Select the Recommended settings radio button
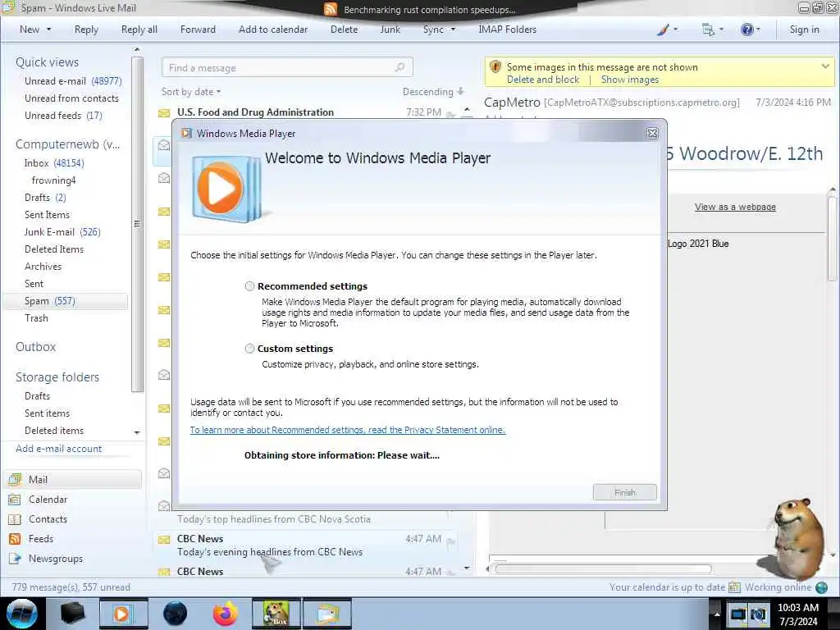This screenshot has width=840, height=630. (249, 286)
